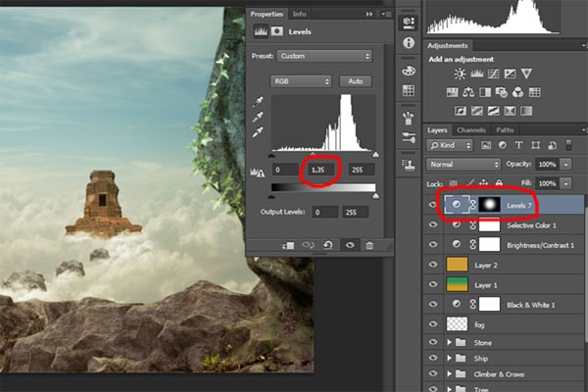Switch to the Channels tab

click(x=471, y=129)
